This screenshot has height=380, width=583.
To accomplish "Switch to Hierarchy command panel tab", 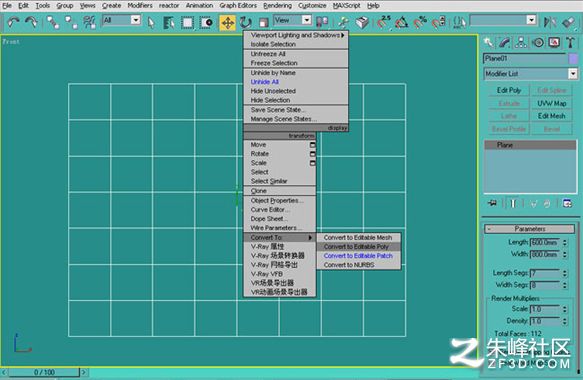I will pyautogui.click(x=521, y=43).
